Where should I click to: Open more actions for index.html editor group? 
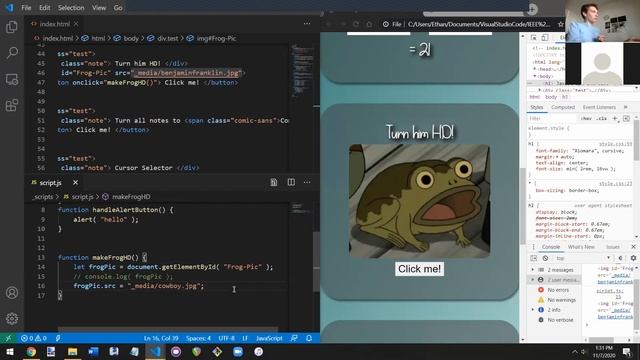pos(307,24)
